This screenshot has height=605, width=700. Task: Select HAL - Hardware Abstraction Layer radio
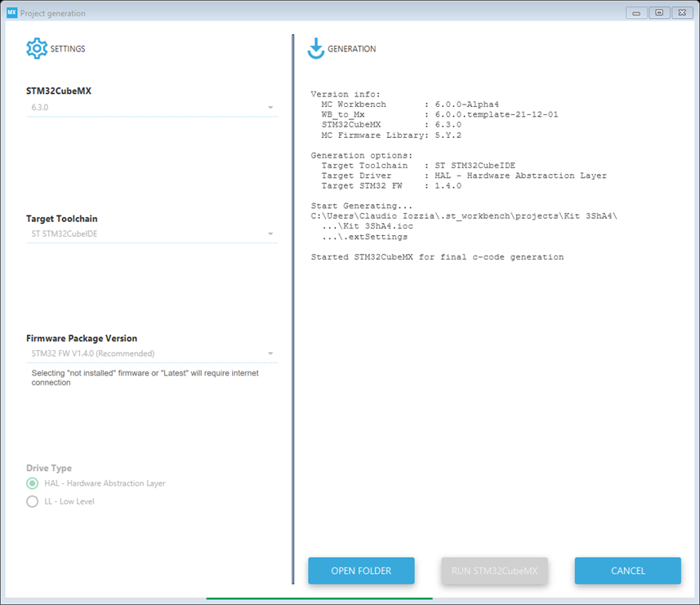click(32, 483)
